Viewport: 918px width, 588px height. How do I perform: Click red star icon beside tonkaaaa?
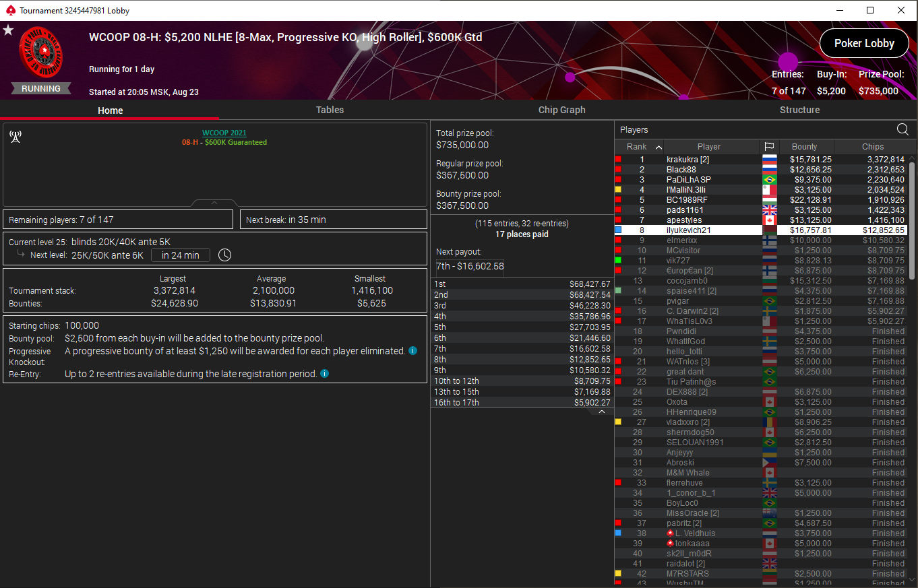tap(670, 544)
